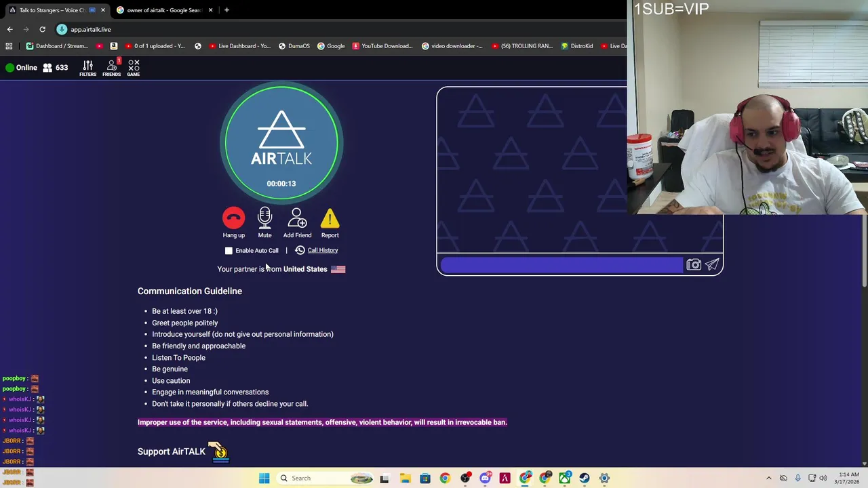
Task: Open 'video downloader' bookmark
Action: 452,46
